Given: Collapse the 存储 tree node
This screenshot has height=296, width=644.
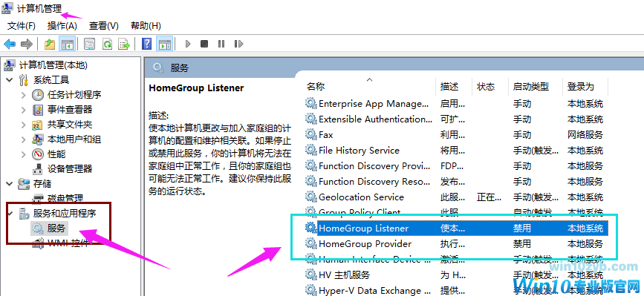Looking at the screenshot, I should point(9,184).
